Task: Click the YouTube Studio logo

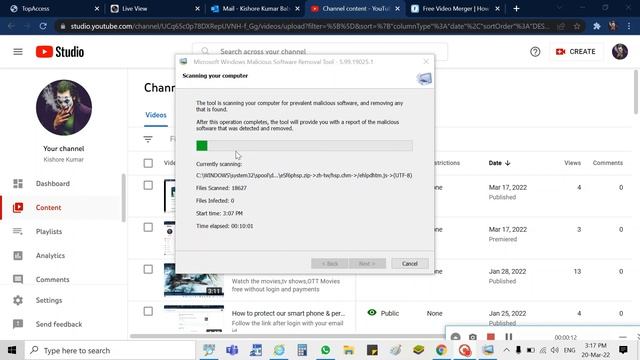Action: (x=60, y=52)
